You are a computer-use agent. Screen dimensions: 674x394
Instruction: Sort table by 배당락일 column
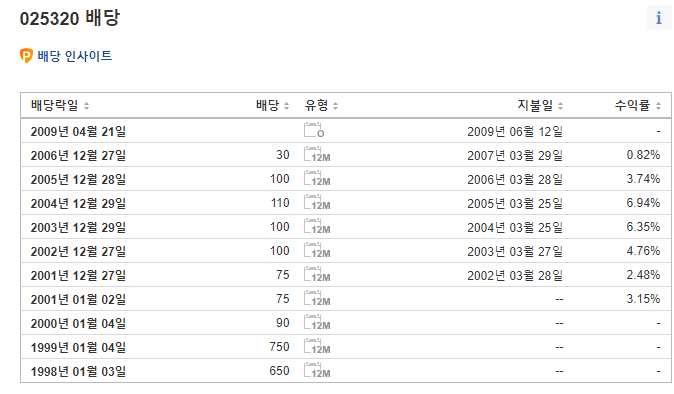click(60, 105)
